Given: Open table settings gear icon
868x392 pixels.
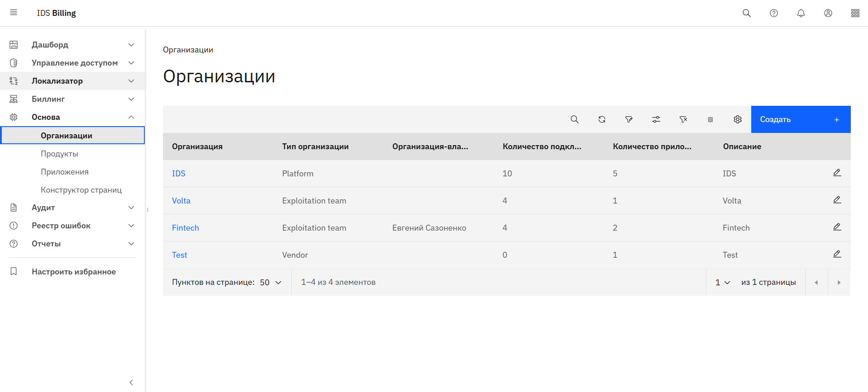Looking at the screenshot, I should coord(737,119).
